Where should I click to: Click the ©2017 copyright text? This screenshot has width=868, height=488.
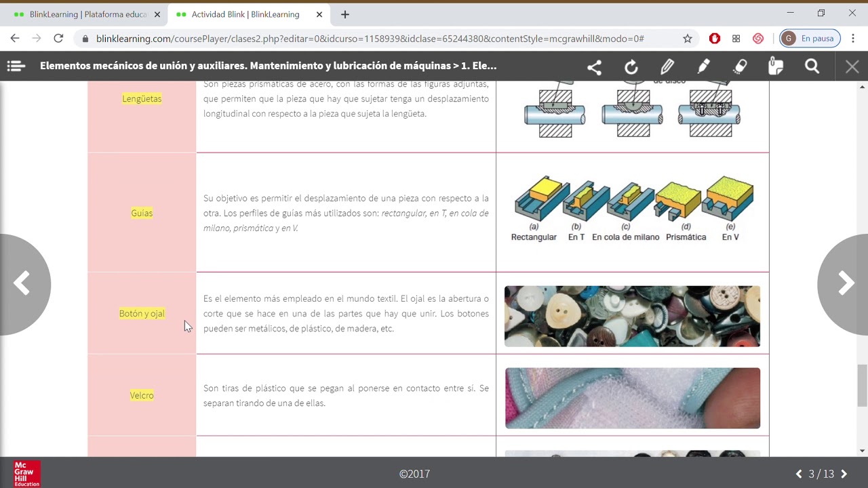pyautogui.click(x=414, y=474)
